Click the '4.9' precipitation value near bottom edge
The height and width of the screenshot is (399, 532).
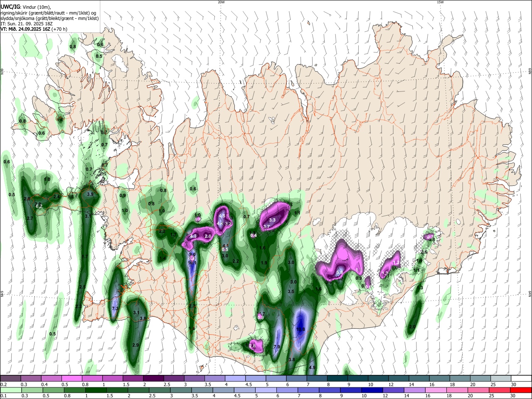pos(313,367)
